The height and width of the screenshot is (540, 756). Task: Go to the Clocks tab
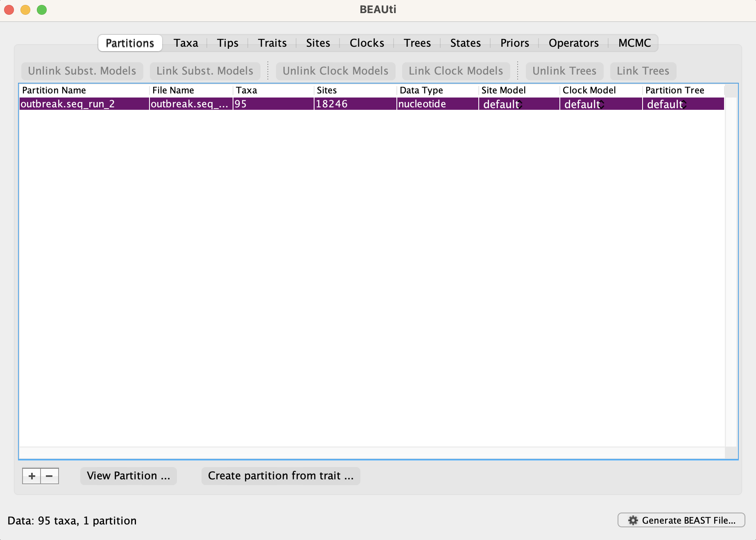point(367,43)
